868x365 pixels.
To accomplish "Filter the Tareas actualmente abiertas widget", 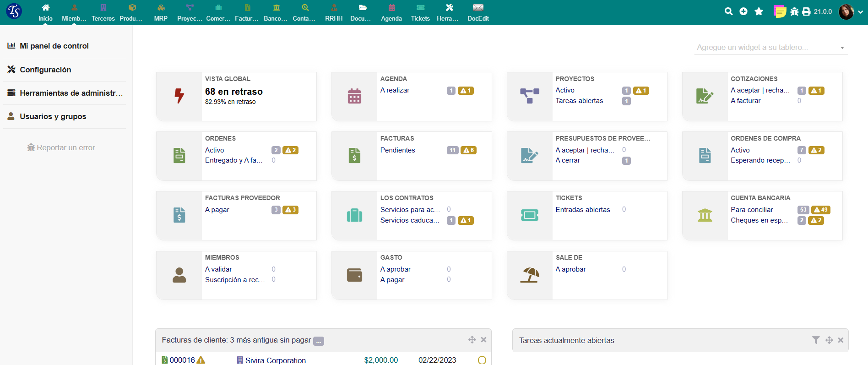I will tap(815, 340).
